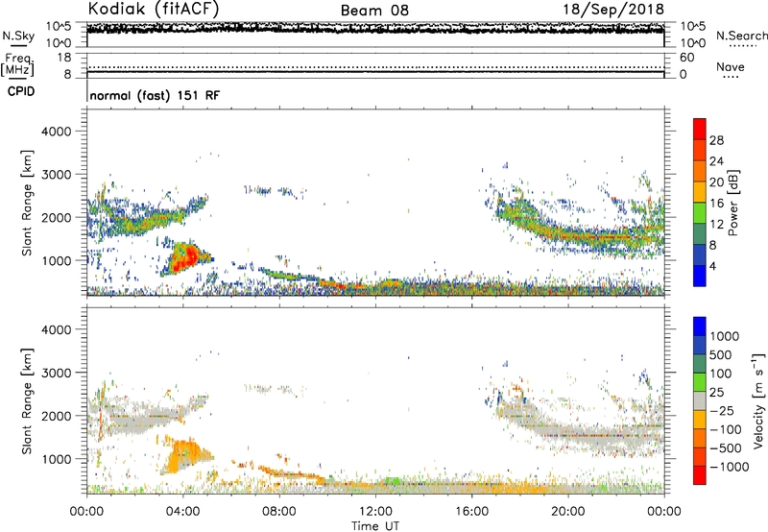This screenshot has height=532, width=768.
Task: Click the Kodiak (fitACF) title
Action: click(154, 10)
